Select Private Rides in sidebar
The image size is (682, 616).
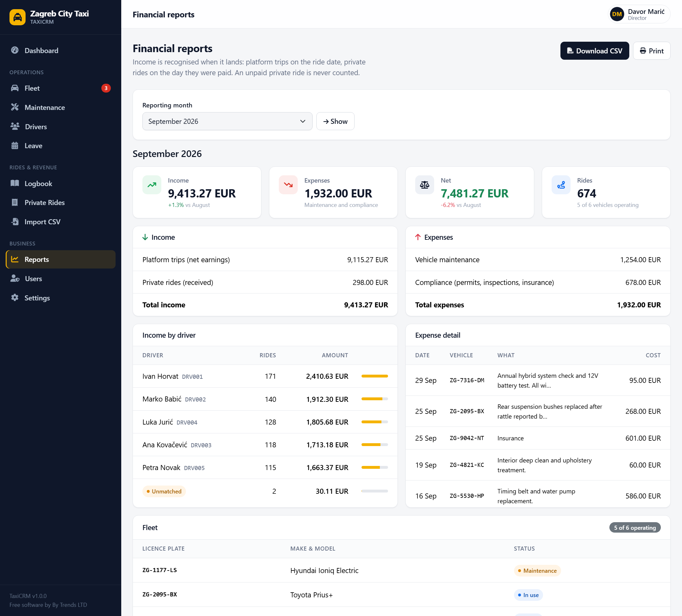click(61, 202)
